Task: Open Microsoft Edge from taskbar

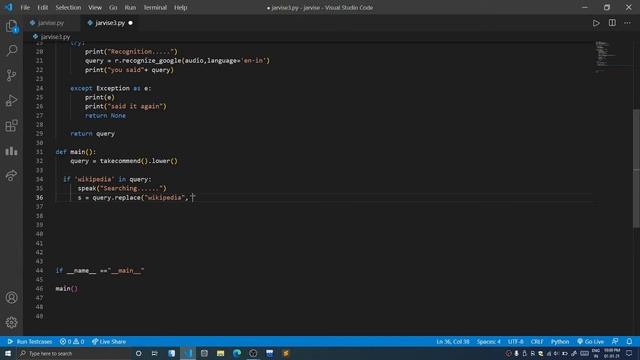Action: click(237, 353)
